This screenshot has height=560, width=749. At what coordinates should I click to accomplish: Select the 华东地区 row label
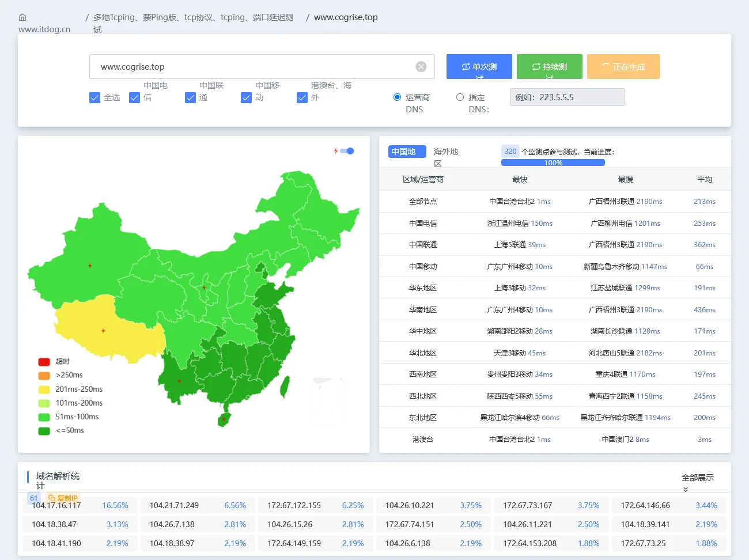[423, 287]
